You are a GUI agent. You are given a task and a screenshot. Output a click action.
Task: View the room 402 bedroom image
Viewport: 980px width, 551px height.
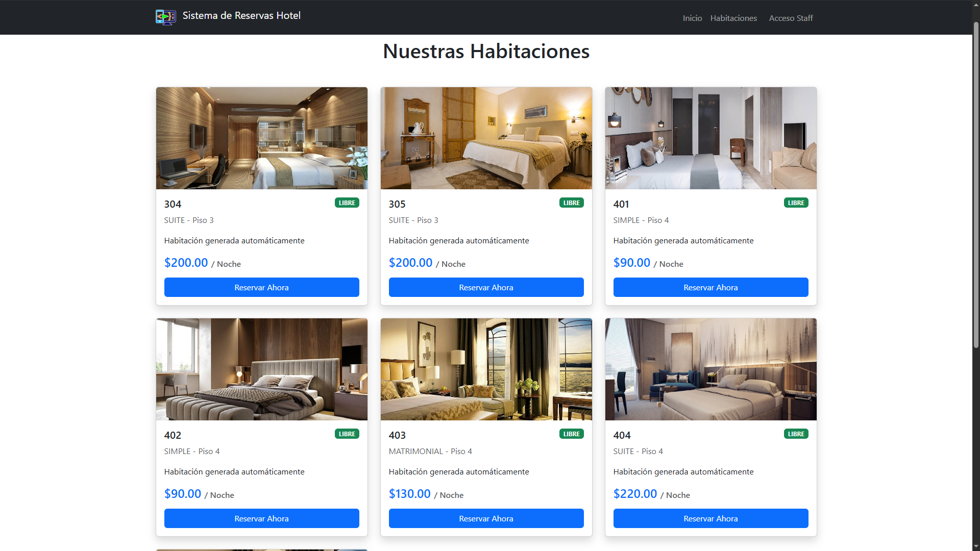tap(262, 369)
